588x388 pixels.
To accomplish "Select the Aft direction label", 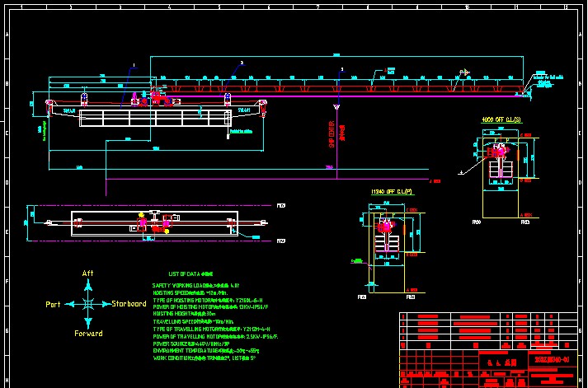I will [88, 273].
